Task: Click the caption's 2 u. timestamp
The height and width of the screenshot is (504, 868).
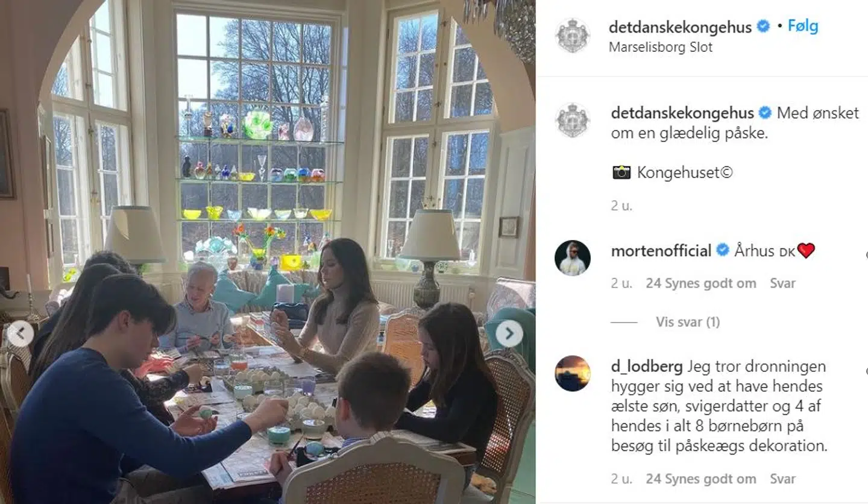Action: (x=621, y=206)
